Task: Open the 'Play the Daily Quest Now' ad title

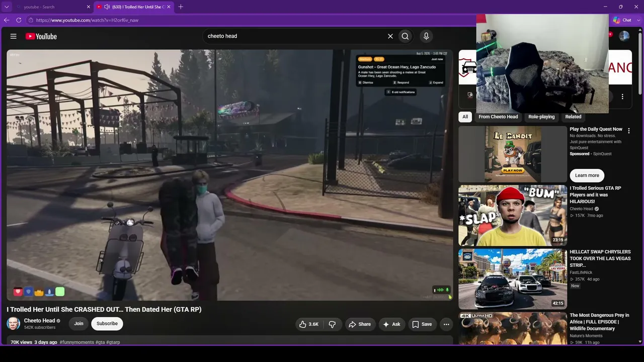Action: (x=596, y=129)
